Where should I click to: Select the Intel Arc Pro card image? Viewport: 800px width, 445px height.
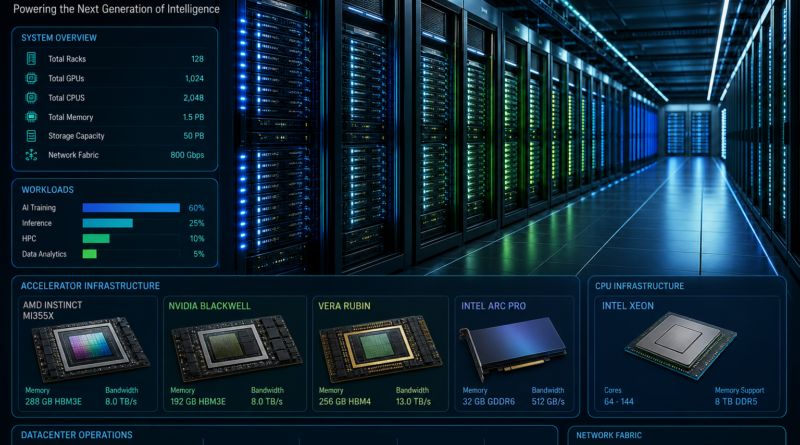[x=513, y=350]
